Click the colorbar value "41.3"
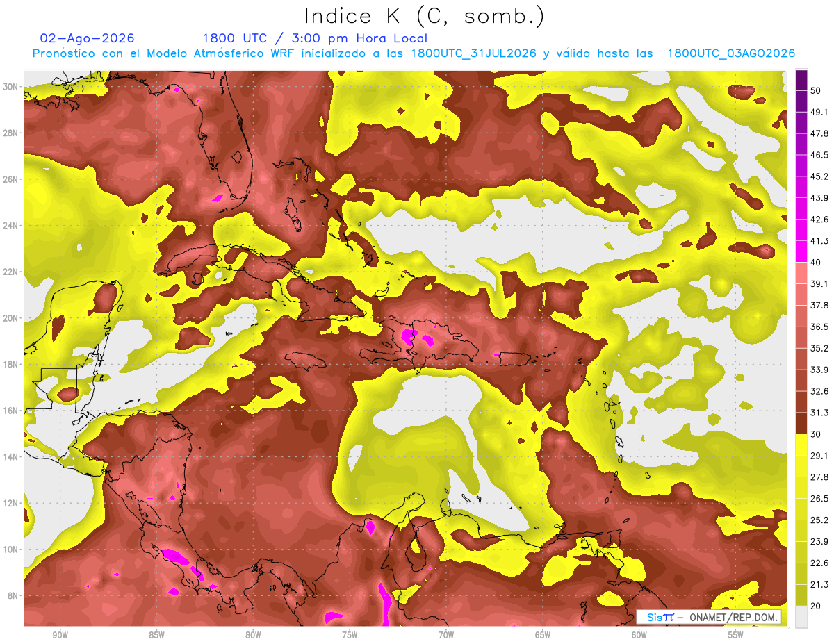Viewport: 834px width, 644px height. coord(820,241)
